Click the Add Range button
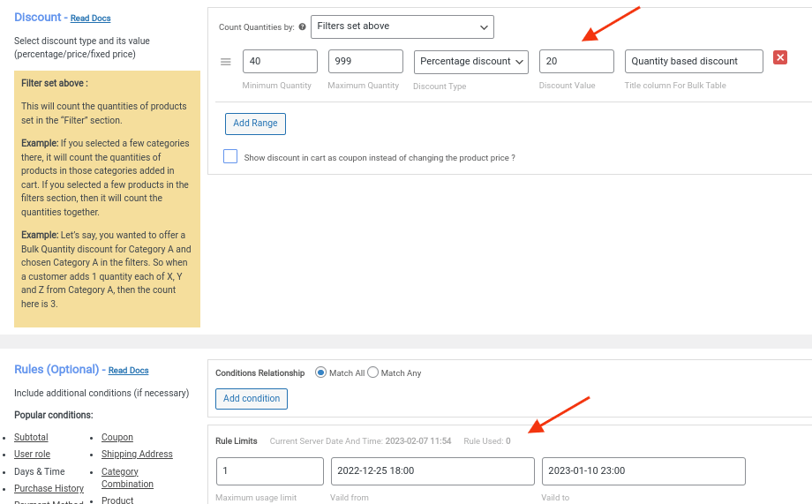Viewport: 812px width, 504px height. coord(255,124)
